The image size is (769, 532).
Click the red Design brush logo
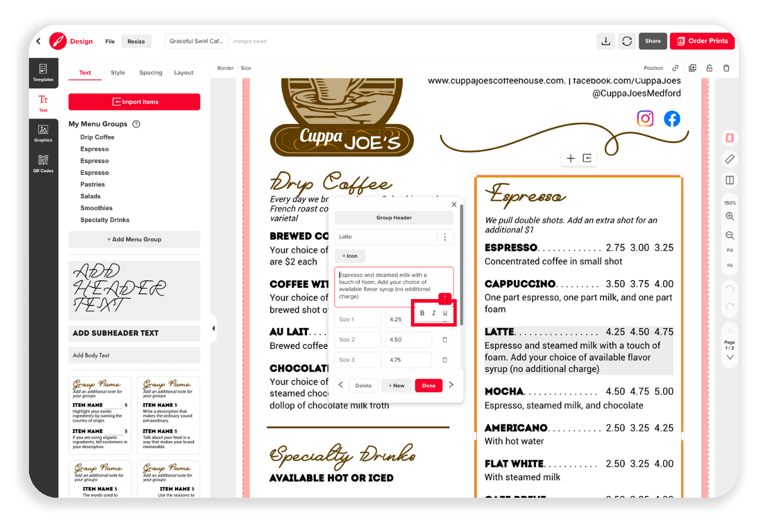pos(58,41)
